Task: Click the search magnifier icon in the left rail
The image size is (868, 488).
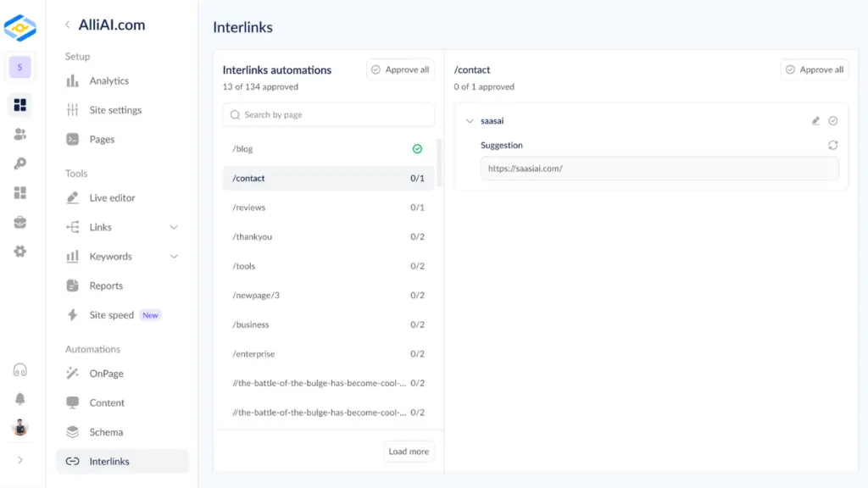Action: pos(20,164)
